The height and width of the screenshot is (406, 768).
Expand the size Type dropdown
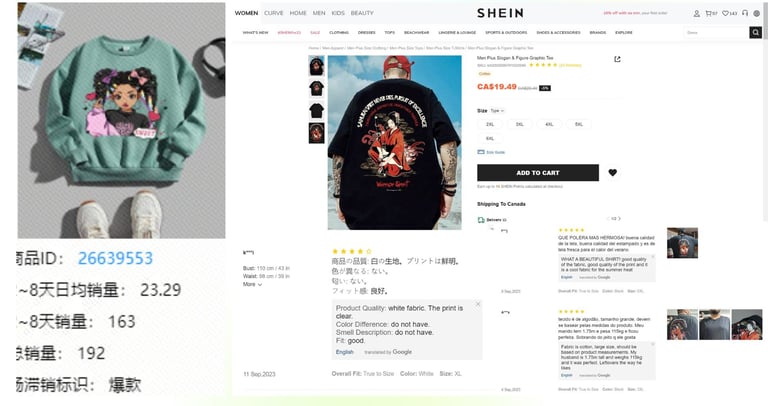pos(497,111)
